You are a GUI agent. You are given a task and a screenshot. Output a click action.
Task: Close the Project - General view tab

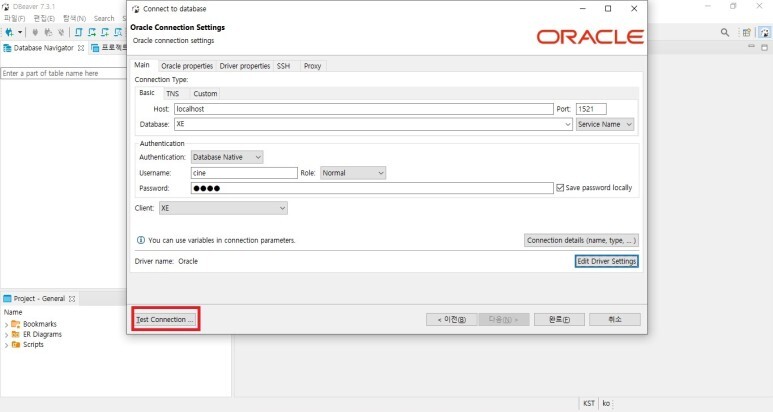72,299
